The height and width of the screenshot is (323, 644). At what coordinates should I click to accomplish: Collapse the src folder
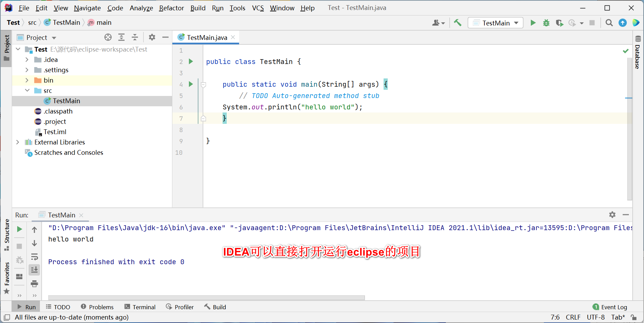pyautogui.click(x=27, y=90)
